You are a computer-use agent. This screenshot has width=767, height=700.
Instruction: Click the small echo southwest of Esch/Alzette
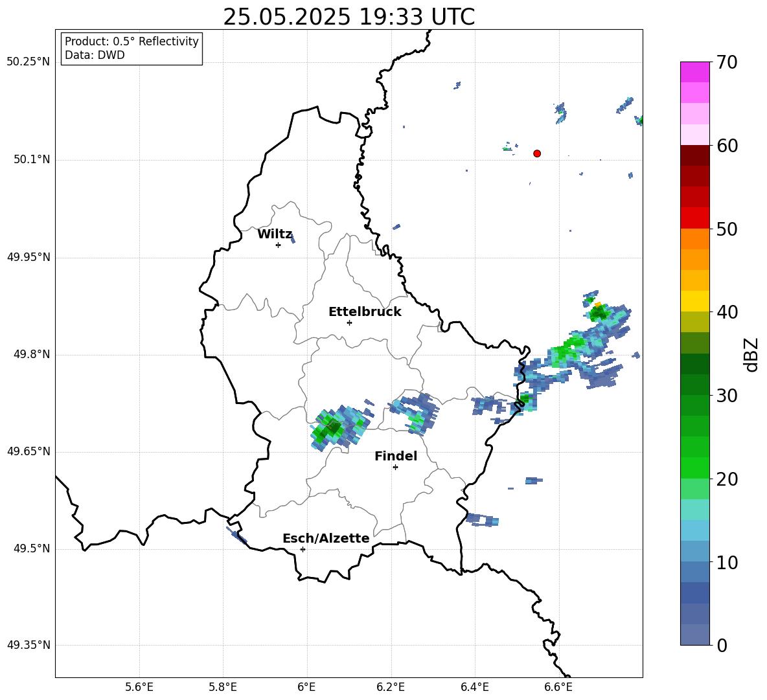(236, 536)
